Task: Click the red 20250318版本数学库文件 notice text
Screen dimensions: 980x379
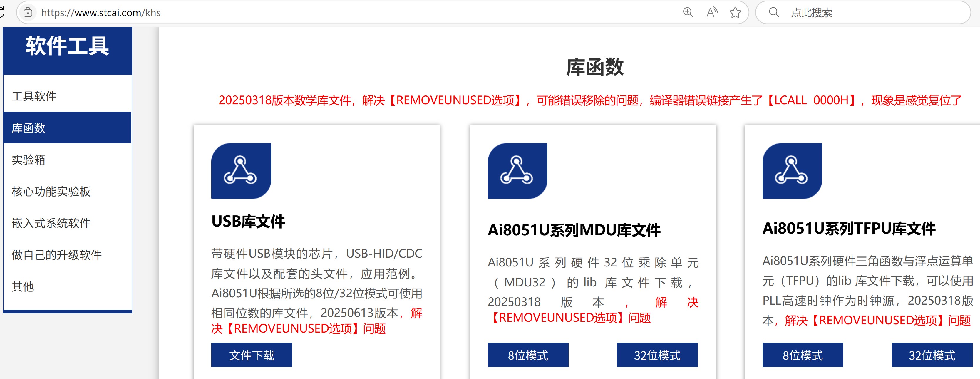Action: (x=590, y=100)
